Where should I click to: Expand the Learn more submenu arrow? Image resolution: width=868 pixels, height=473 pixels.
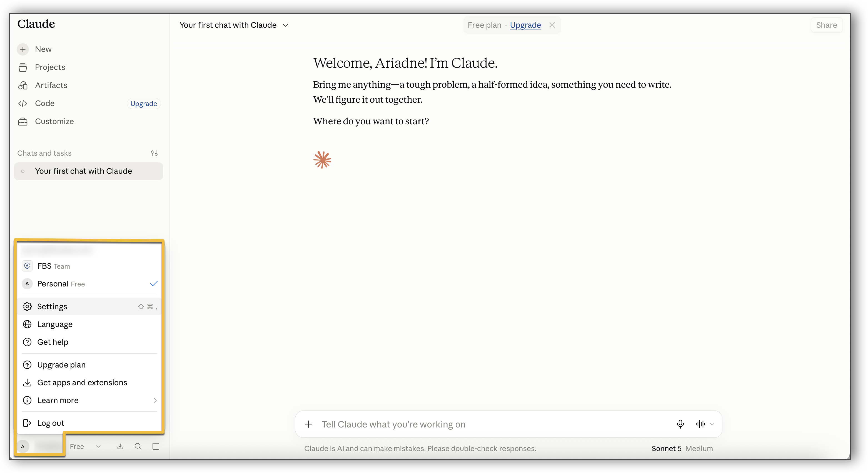click(155, 400)
